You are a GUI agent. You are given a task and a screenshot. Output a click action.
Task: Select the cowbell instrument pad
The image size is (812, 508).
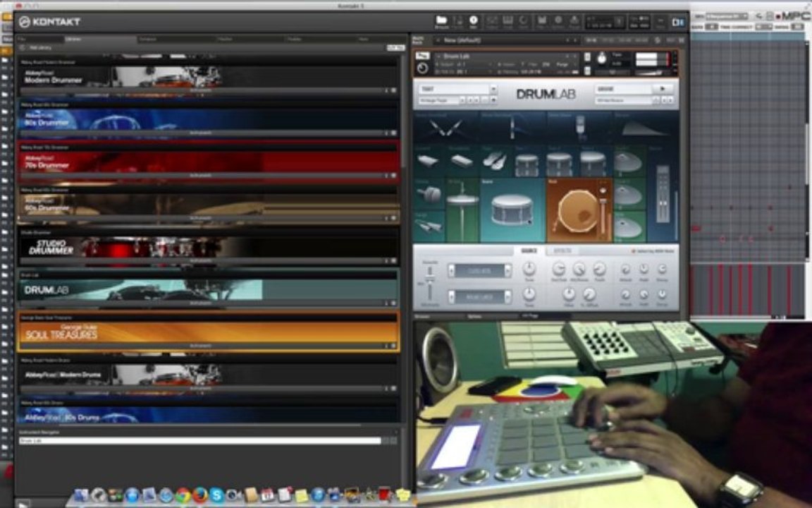point(429,161)
